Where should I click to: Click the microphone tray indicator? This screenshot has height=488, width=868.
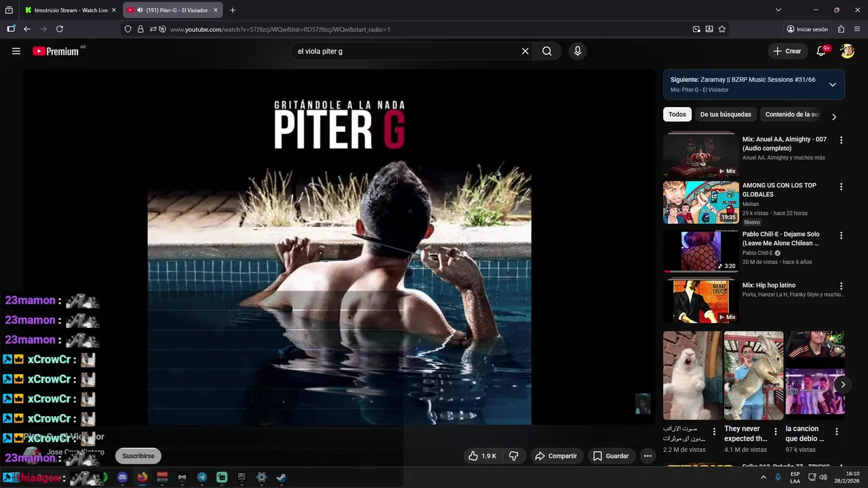pos(778,477)
